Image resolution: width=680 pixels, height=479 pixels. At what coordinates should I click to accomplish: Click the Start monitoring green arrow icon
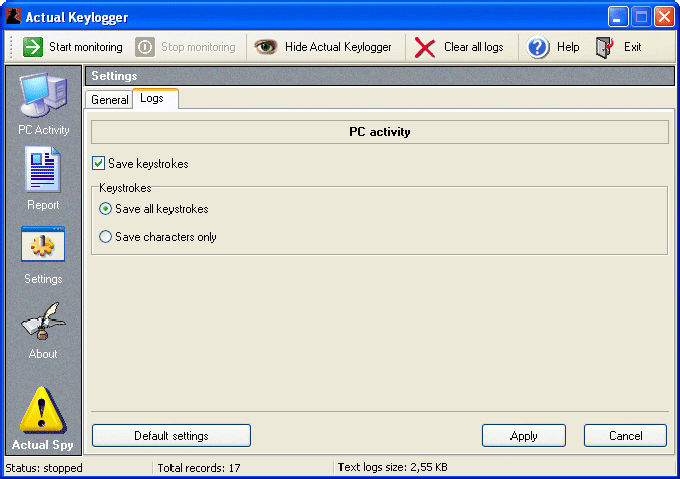(x=33, y=47)
